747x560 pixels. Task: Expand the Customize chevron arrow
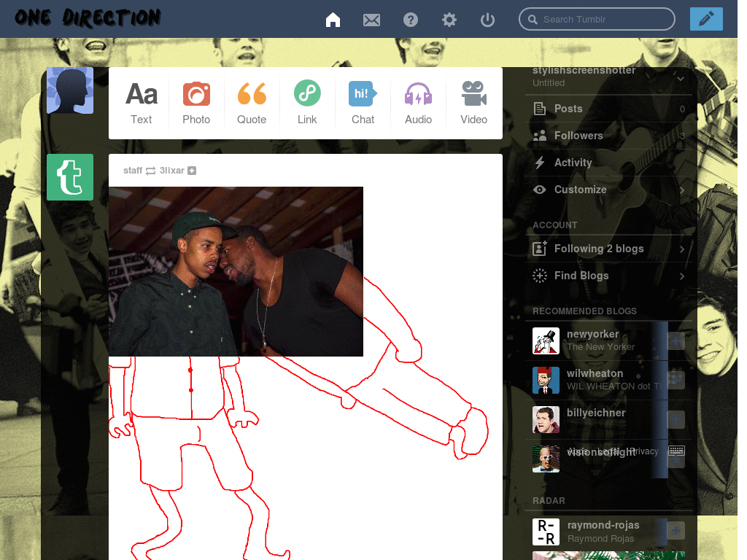682,190
